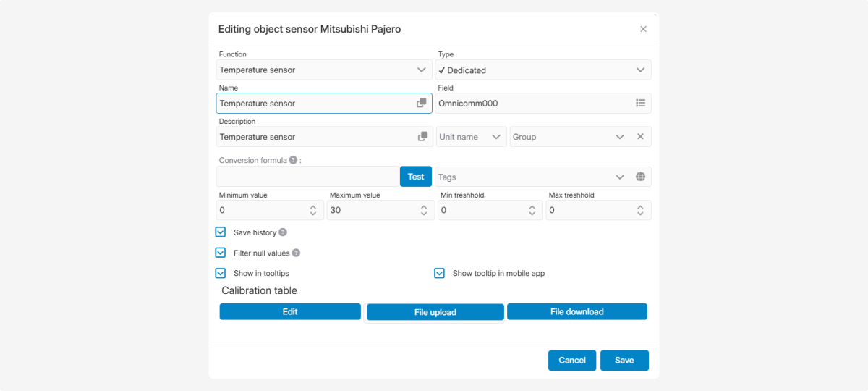This screenshot has width=868, height=391.
Task: Click the Filter null values help icon
Action: [296, 253]
